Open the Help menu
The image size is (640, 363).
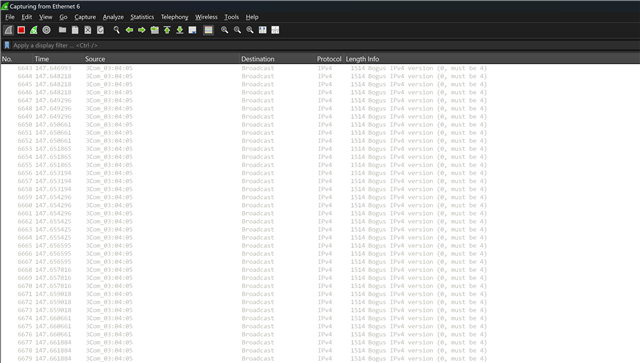(x=252, y=17)
